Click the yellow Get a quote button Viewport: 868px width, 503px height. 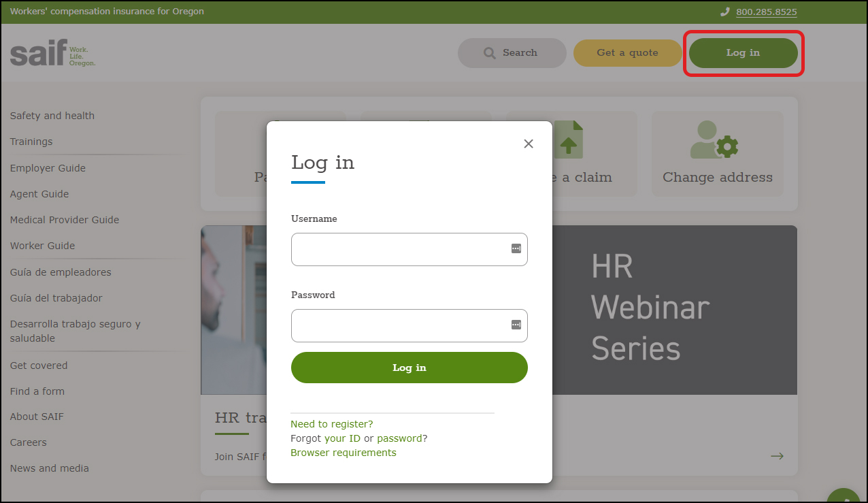pyautogui.click(x=627, y=53)
